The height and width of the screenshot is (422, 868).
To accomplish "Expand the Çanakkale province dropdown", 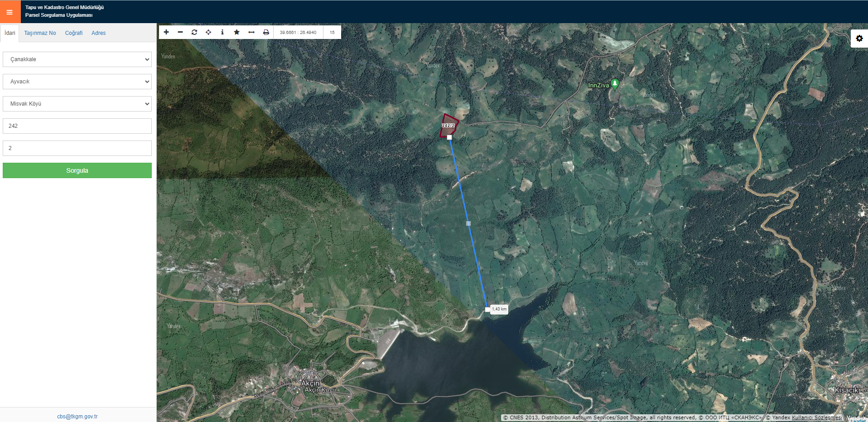I will [x=77, y=59].
